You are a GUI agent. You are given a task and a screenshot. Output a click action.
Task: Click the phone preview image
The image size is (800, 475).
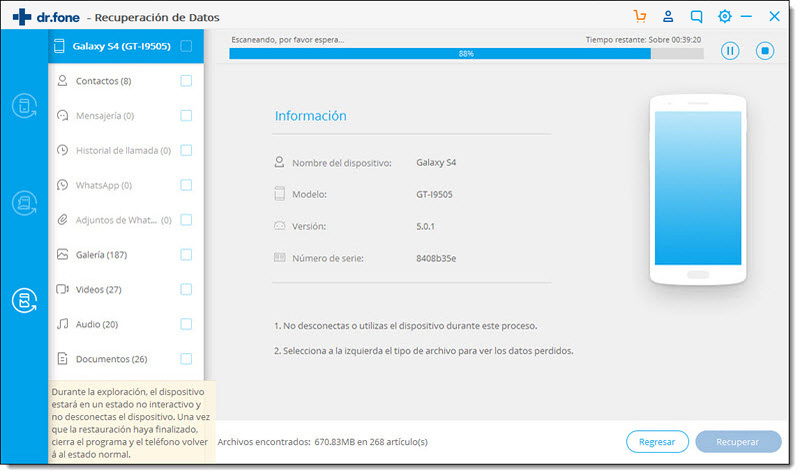[x=698, y=190]
